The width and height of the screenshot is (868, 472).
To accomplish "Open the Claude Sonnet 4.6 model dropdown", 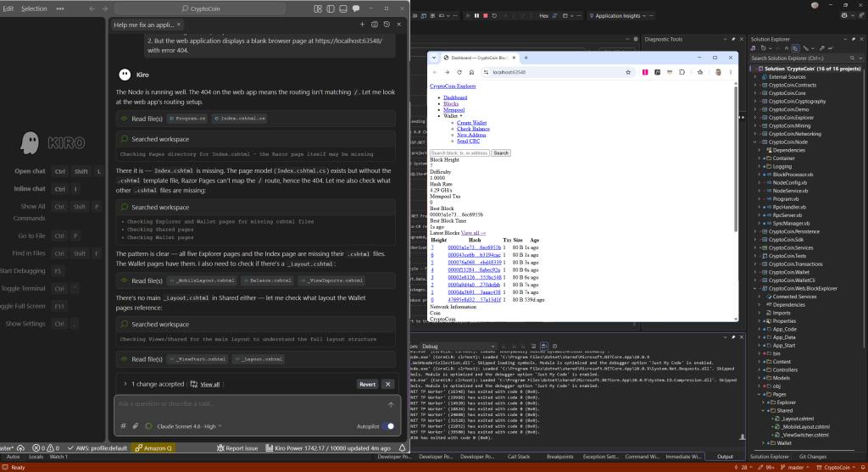I will [189, 426].
